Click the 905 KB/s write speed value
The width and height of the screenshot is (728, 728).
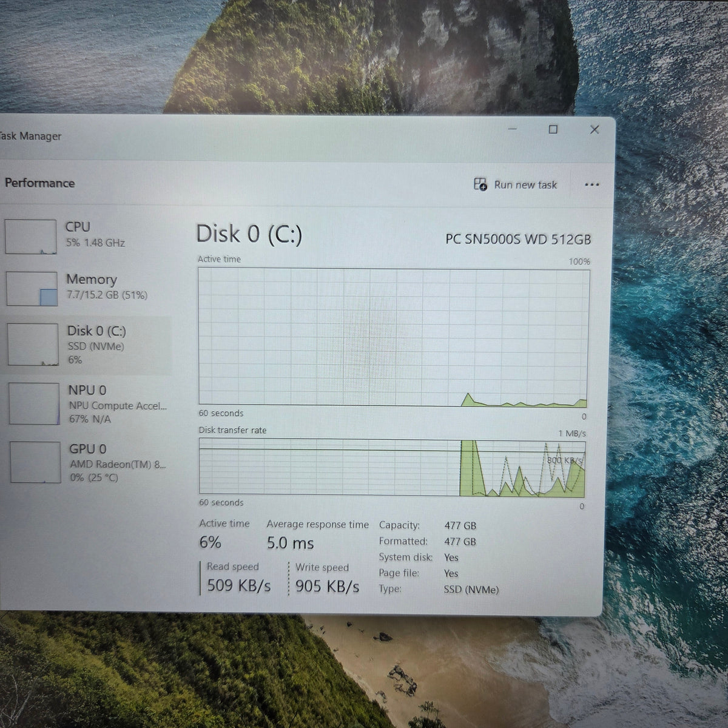pos(328,587)
